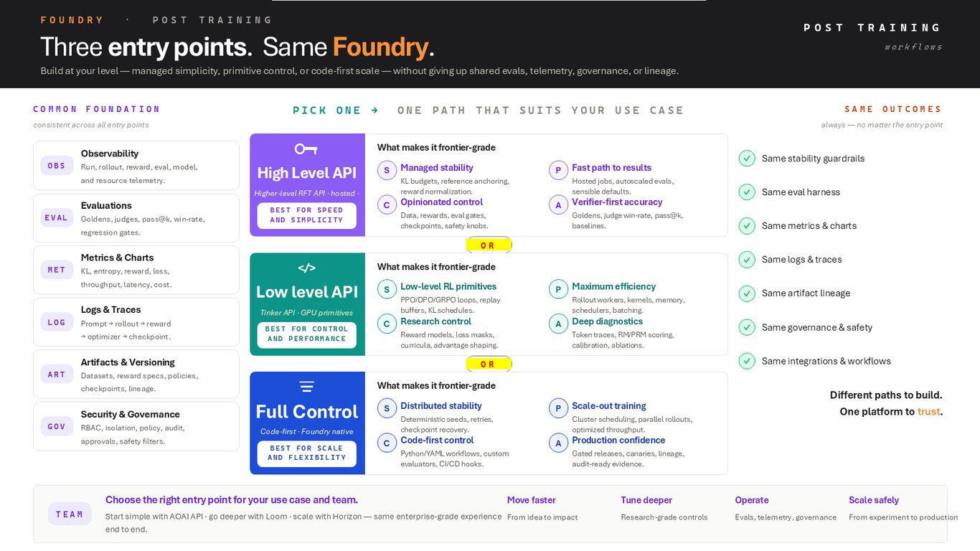Click the code brackets icon above Low level API
This screenshot has width=980, height=551.
click(x=306, y=268)
